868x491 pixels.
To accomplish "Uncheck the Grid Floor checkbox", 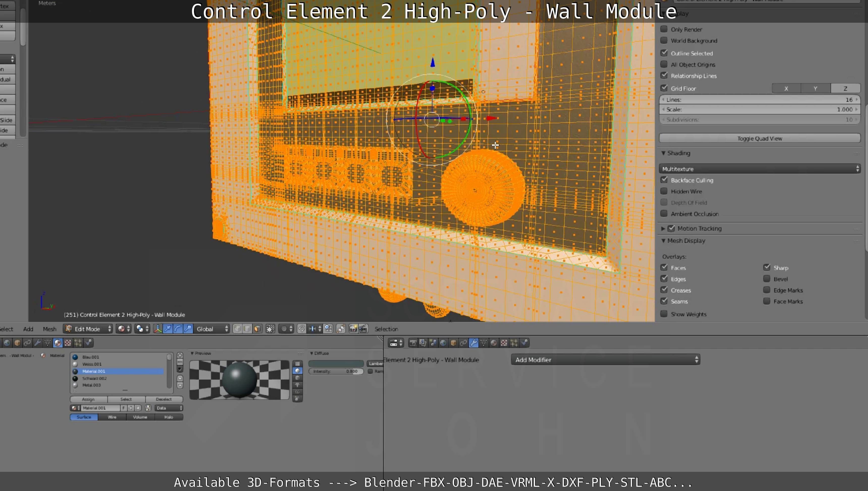I will [x=664, y=88].
